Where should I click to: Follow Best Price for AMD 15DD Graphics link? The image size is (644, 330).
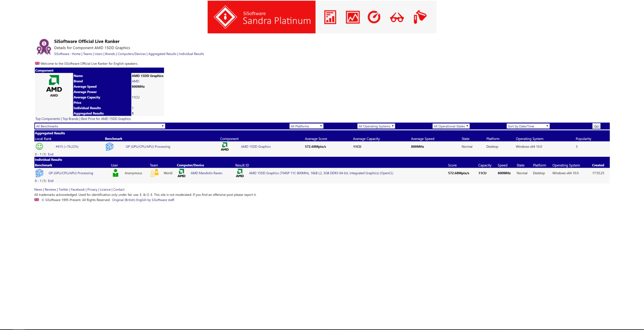[106, 119]
